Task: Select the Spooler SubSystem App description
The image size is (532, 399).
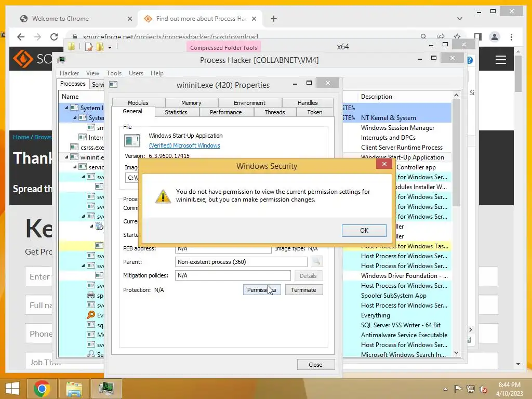Action: pyautogui.click(x=394, y=296)
